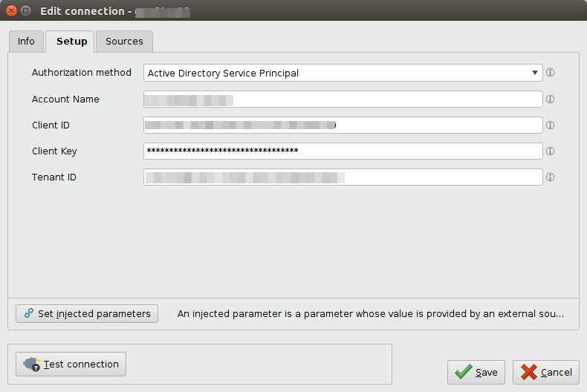Click the red X Cancel icon
The height and width of the screenshot is (392, 587).
529,372
